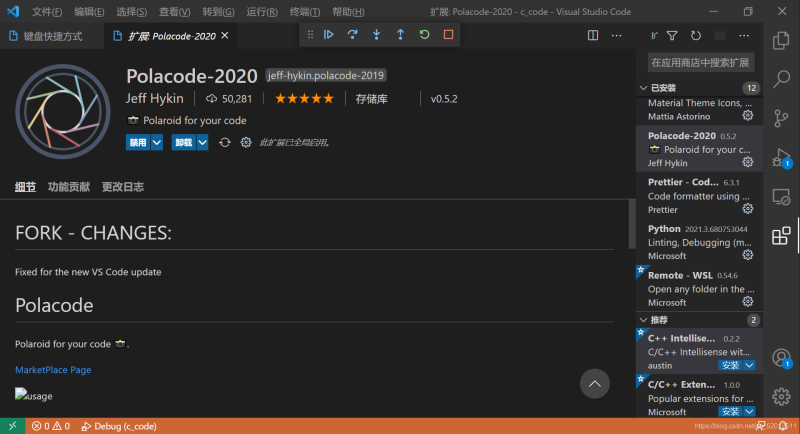The width and height of the screenshot is (800, 434).
Task: Open editor more actions menu
Action: [616, 35]
